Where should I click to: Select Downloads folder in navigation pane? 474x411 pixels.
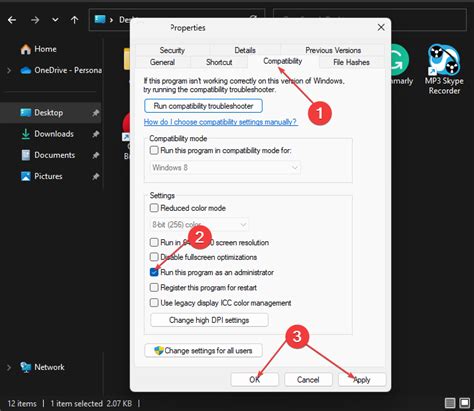53,134
